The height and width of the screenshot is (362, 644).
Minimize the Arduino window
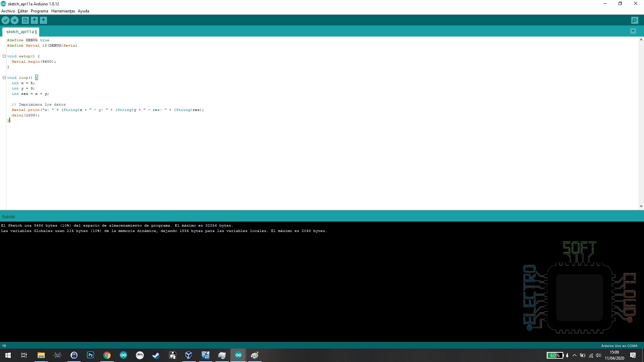pyautogui.click(x=605, y=4)
